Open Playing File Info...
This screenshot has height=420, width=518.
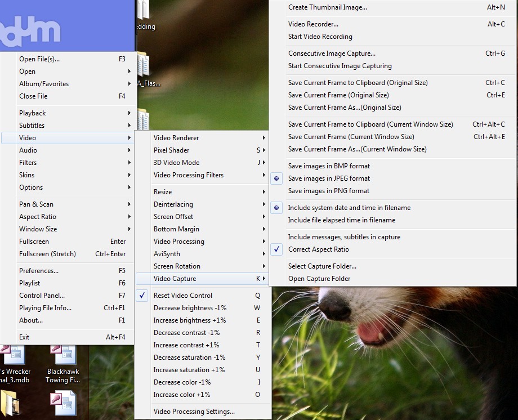pyautogui.click(x=68, y=308)
